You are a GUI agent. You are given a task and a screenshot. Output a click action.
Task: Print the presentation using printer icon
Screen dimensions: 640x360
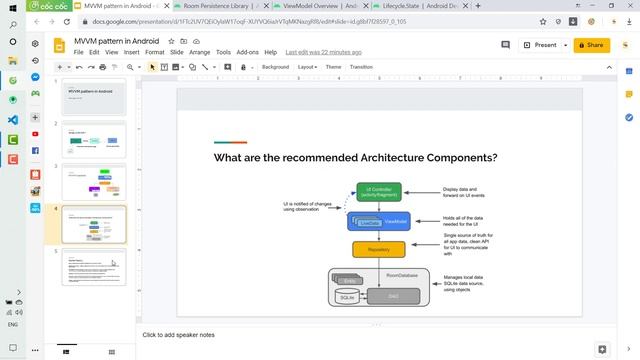[103, 67]
